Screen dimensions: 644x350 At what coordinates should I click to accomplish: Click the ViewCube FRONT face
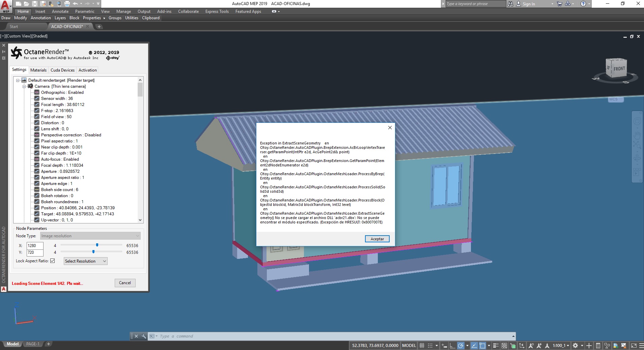pos(619,69)
